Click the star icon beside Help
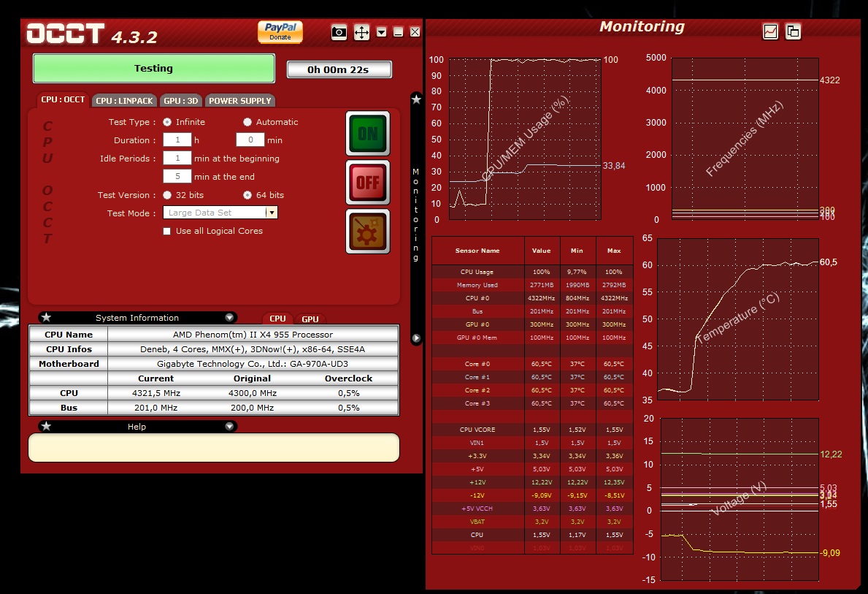The image size is (868, 594). click(x=47, y=426)
